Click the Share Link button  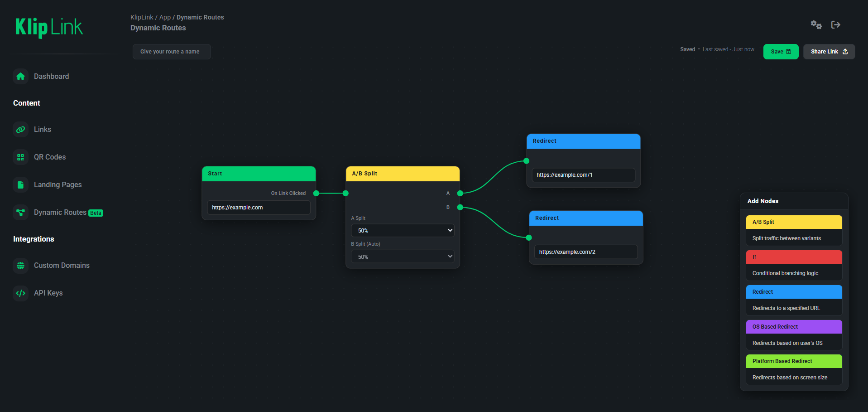pos(829,52)
